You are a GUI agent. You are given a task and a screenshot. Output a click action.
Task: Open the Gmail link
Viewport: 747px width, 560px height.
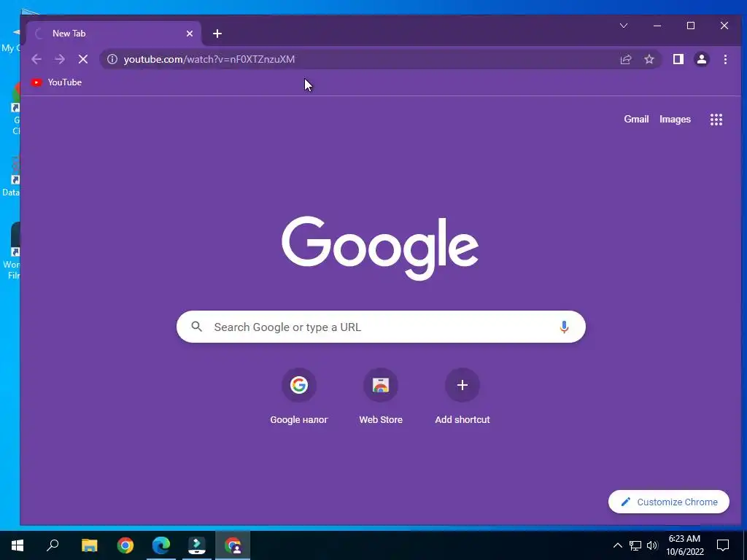pyautogui.click(x=636, y=120)
